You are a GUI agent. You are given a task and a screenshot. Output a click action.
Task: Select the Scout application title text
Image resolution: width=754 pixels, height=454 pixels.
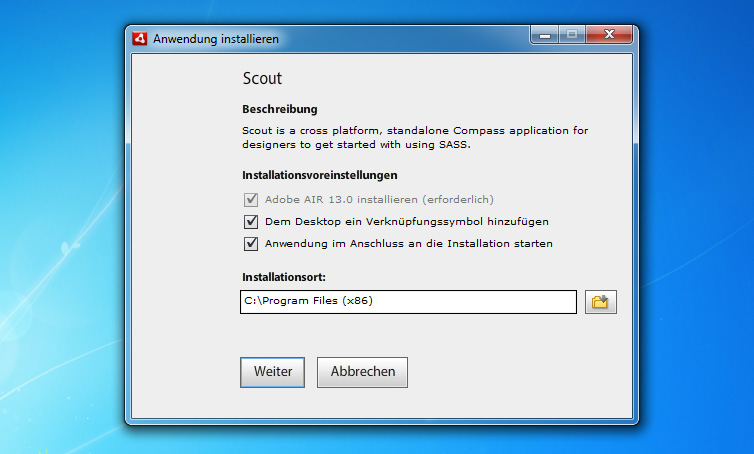pyautogui.click(x=262, y=78)
